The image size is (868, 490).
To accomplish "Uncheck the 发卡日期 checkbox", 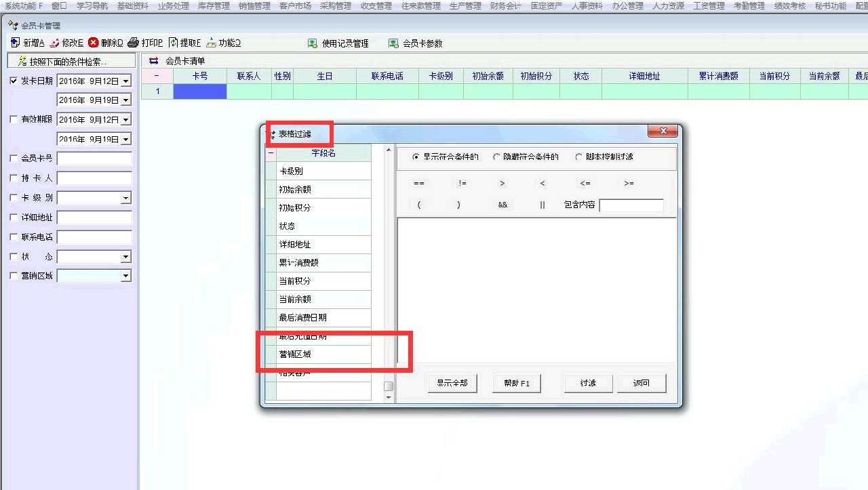I will pos(14,81).
